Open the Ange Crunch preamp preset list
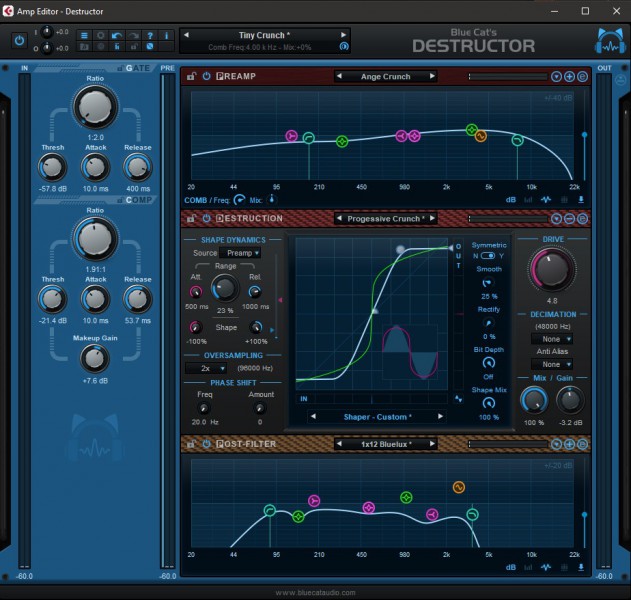 click(386, 76)
